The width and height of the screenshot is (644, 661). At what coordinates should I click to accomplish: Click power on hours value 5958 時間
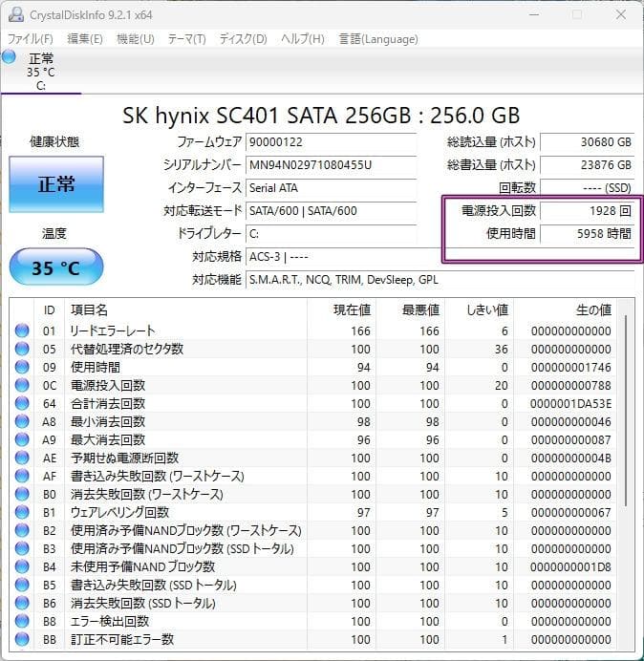pyautogui.click(x=587, y=233)
